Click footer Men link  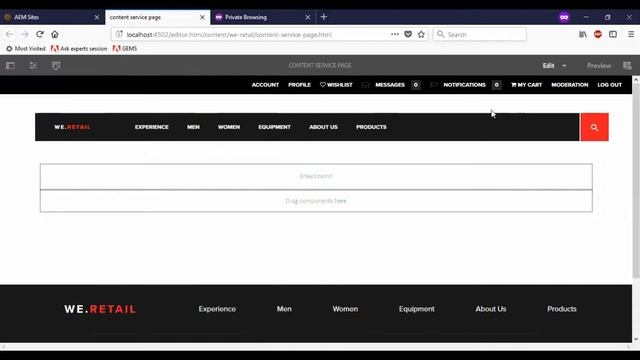coord(284,309)
